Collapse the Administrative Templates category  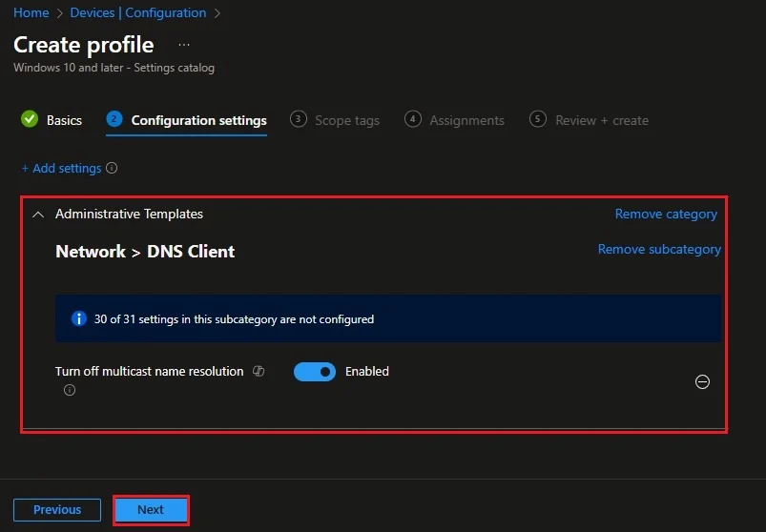click(x=37, y=215)
